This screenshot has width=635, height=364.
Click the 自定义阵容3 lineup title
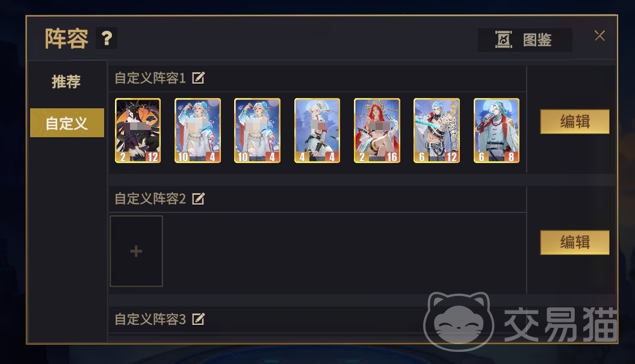click(x=150, y=319)
